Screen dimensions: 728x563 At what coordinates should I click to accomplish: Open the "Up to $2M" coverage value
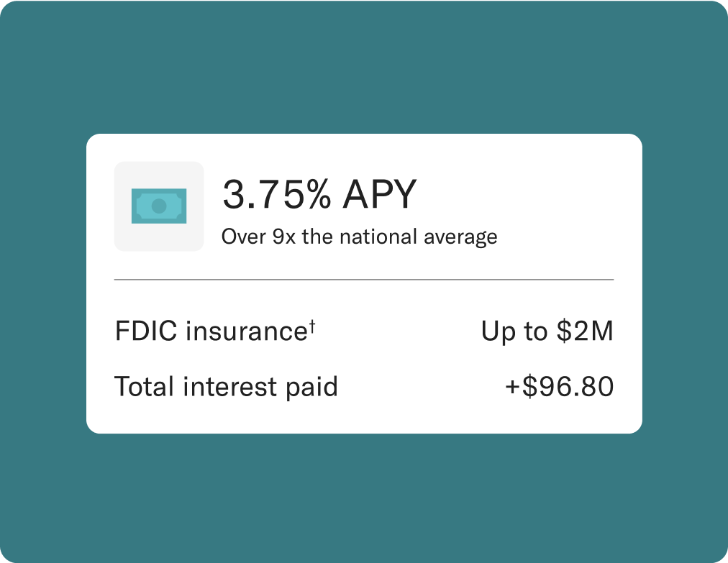coord(547,332)
